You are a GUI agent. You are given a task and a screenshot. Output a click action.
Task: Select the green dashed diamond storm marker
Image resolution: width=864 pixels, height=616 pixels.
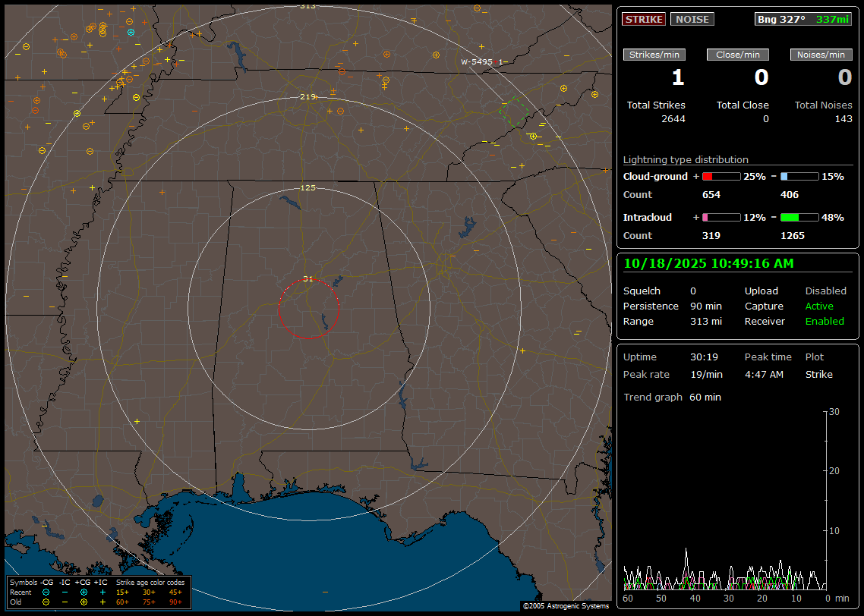513,112
